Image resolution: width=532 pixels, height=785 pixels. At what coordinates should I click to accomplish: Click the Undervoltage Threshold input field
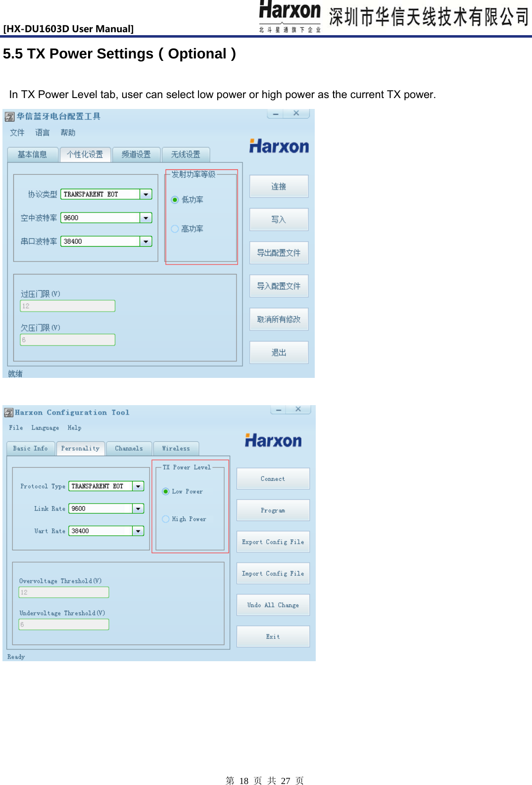click(64, 625)
